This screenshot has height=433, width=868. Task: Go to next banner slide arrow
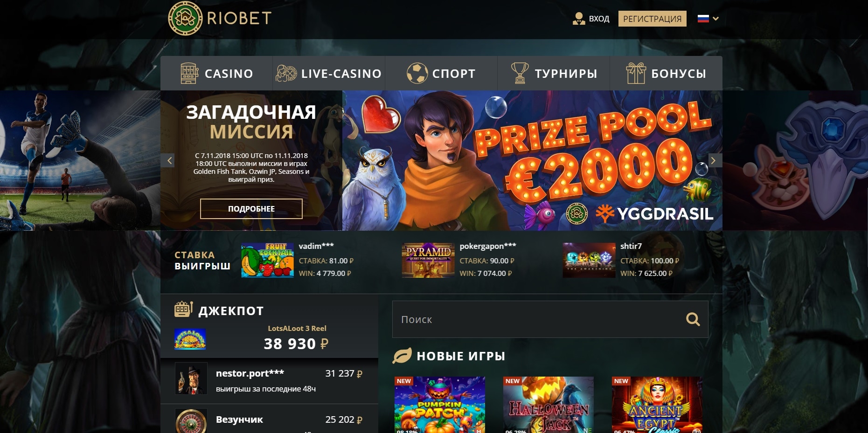pyautogui.click(x=713, y=160)
